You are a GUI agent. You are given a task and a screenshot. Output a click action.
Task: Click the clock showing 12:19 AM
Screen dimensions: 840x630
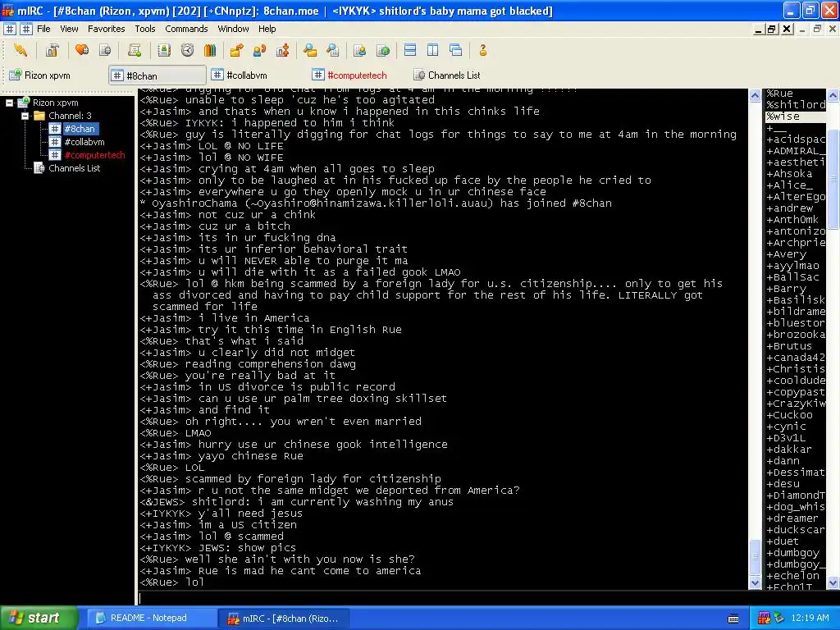pos(810,619)
